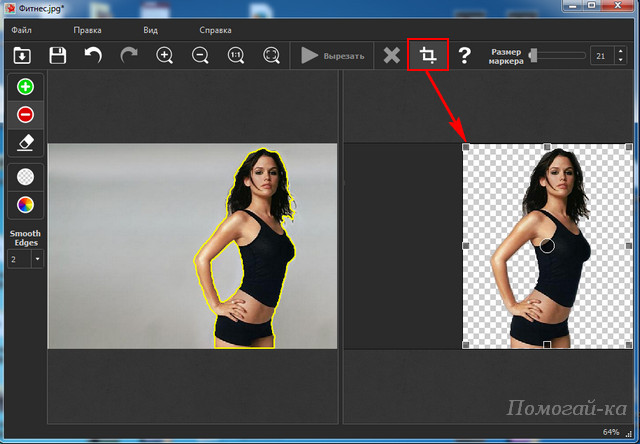
Task: Undo the last action
Action: click(x=93, y=56)
